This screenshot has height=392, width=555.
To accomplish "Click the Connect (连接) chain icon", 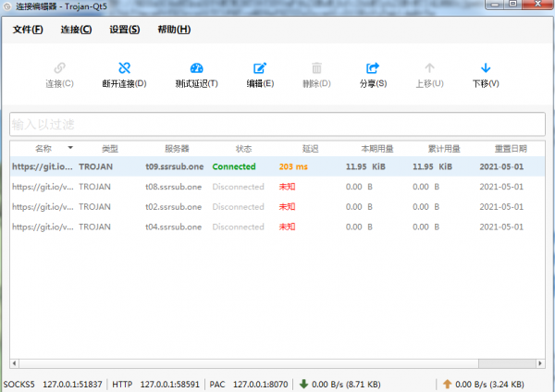I will (x=59, y=68).
